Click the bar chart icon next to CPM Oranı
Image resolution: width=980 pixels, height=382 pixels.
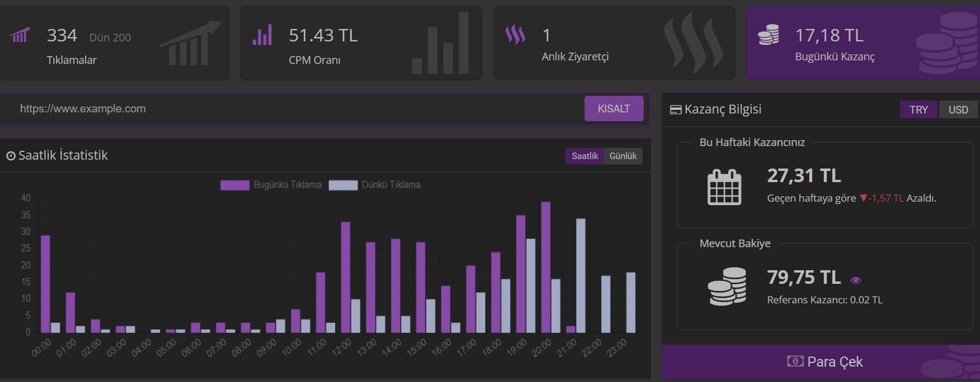coord(262,35)
